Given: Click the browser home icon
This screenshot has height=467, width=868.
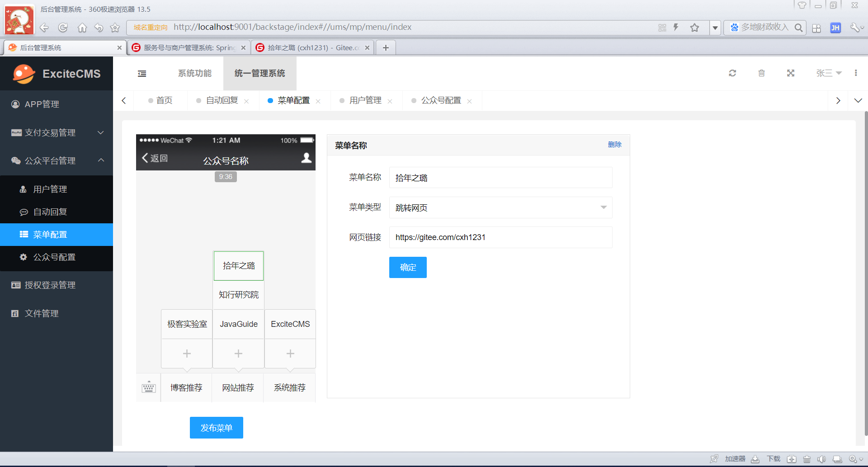Looking at the screenshot, I should (82, 28).
